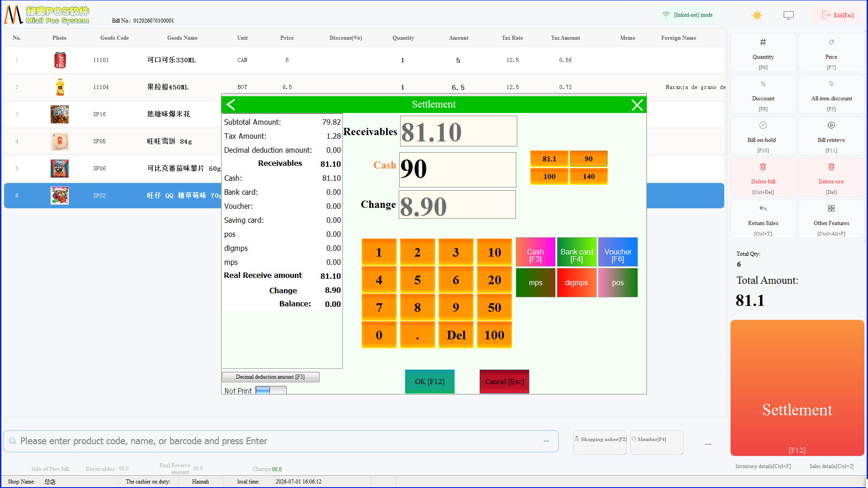Screen dimensions: 868x488
Task: Choose quick amount 81.1
Action: pyautogui.click(x=549, y=159)
